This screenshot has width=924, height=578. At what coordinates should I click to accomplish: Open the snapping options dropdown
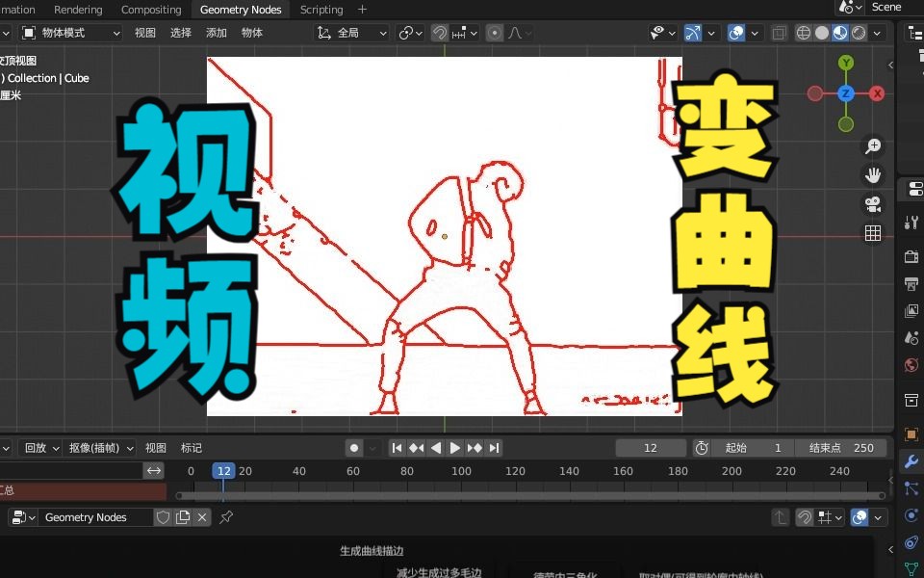coord(464,33)
